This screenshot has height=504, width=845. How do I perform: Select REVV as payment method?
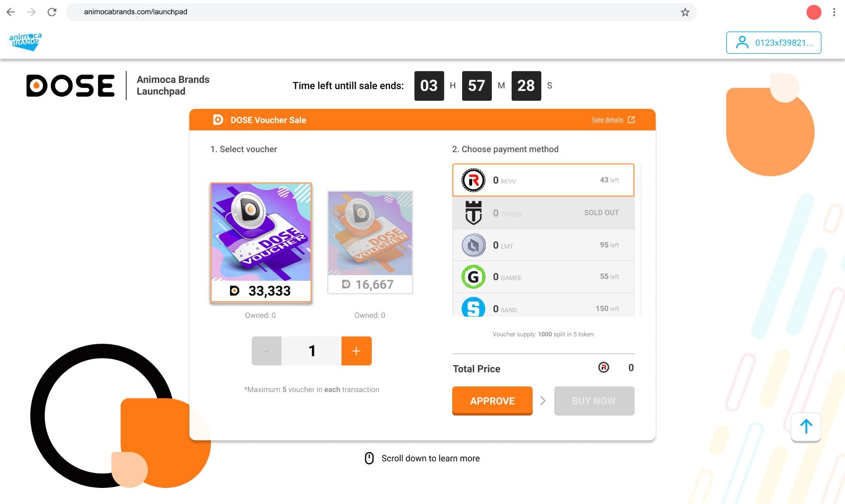coord(543,180)
